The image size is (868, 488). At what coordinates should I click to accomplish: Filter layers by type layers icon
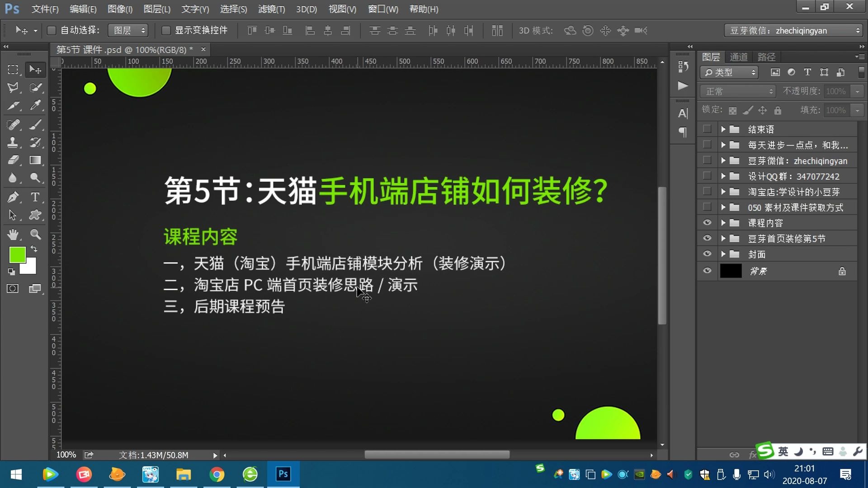pyautogui.click(x=807, y=72)
